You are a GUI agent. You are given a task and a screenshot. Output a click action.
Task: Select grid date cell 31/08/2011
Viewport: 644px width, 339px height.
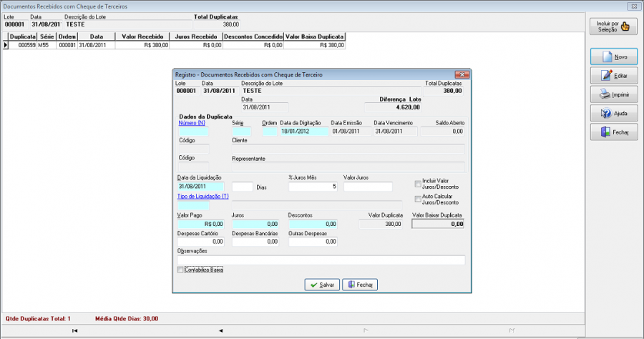[96, 45]
